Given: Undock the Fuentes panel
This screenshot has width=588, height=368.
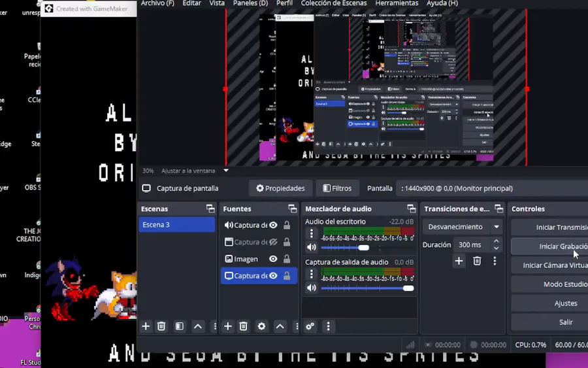Looking at the screenshot, I should tap(293, 209).
